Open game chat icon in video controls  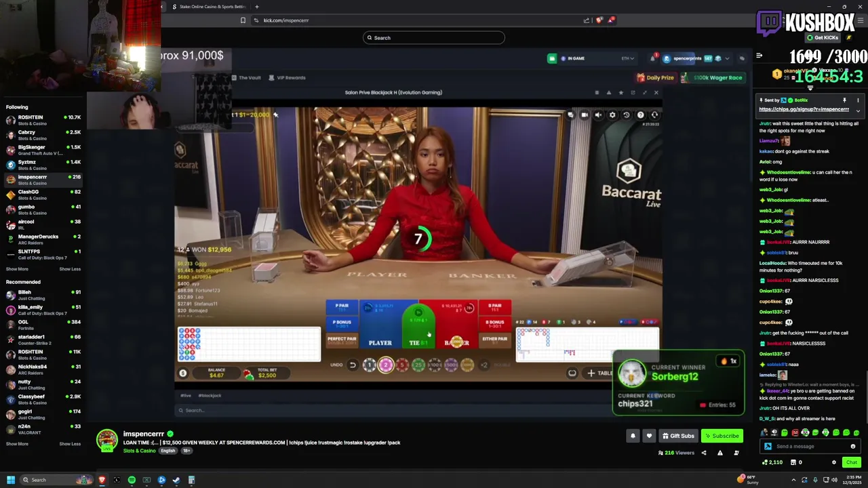(x=570, y=115)
